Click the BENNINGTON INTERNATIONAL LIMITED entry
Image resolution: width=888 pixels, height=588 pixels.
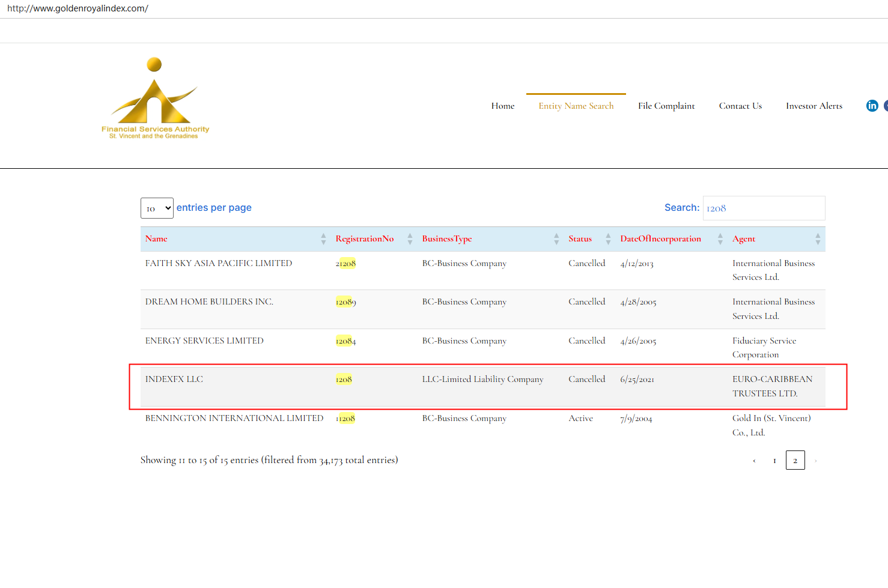tap(234, 419)
